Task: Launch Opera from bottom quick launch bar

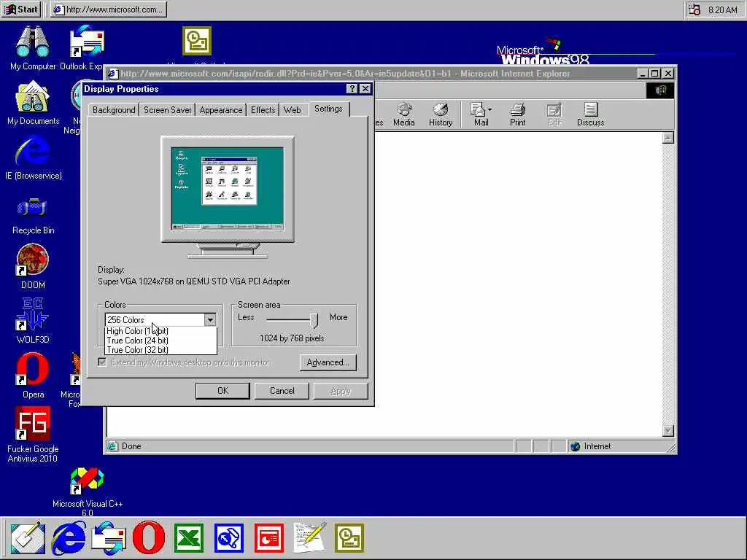Action: [149, 538]
